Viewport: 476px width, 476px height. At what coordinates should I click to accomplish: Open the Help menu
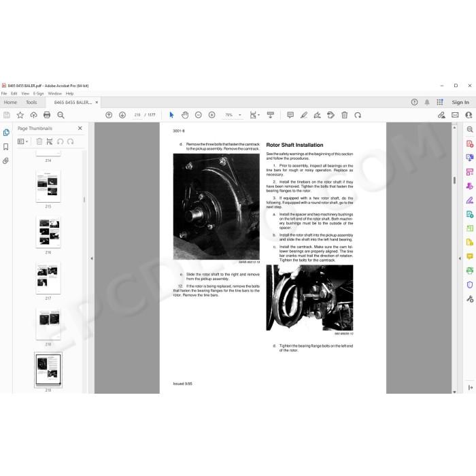click(69, 94)
